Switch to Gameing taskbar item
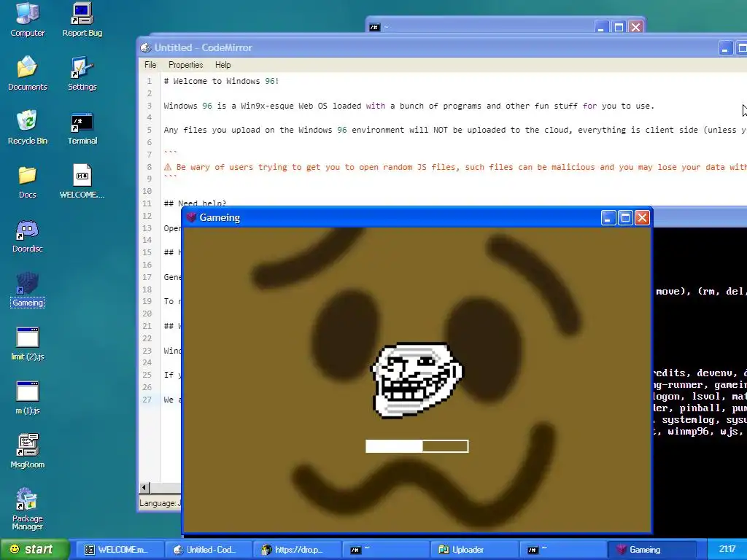The image size is (747, 560). [x=651, y=550]
